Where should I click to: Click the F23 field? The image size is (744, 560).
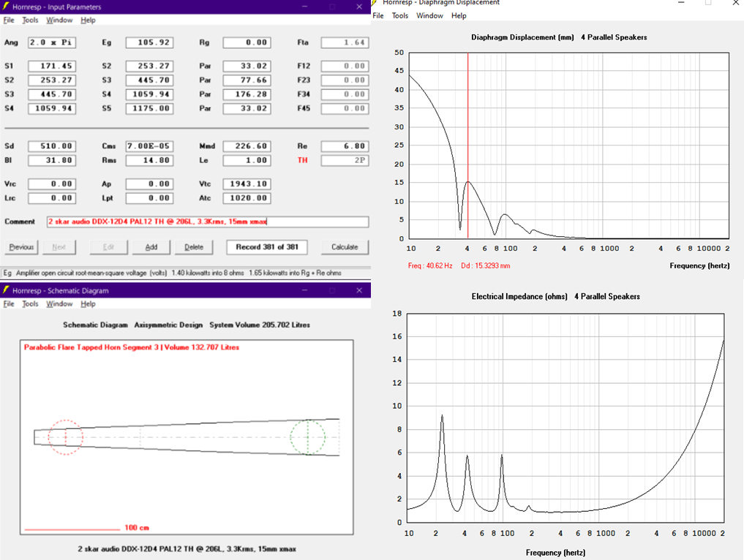[x=345, y=80]
